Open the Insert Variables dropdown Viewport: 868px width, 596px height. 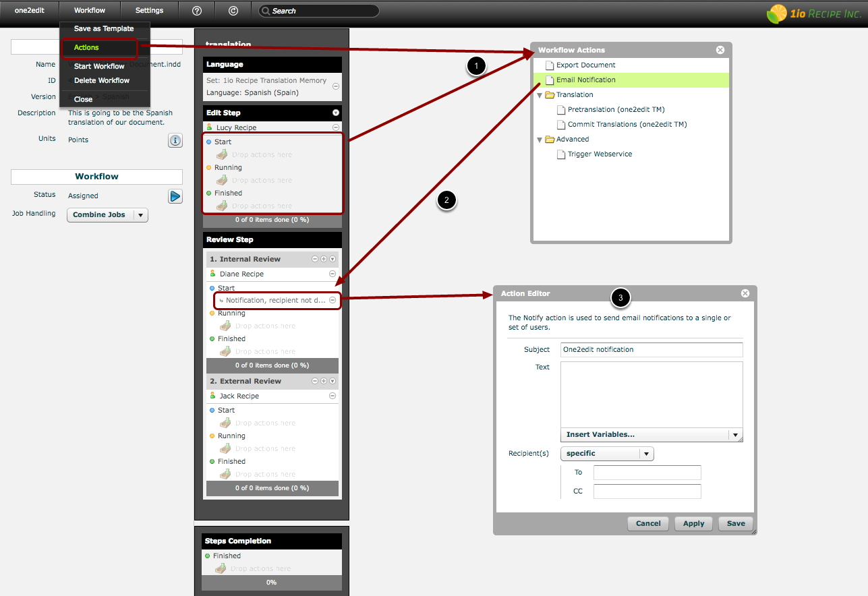coord(652,435)
